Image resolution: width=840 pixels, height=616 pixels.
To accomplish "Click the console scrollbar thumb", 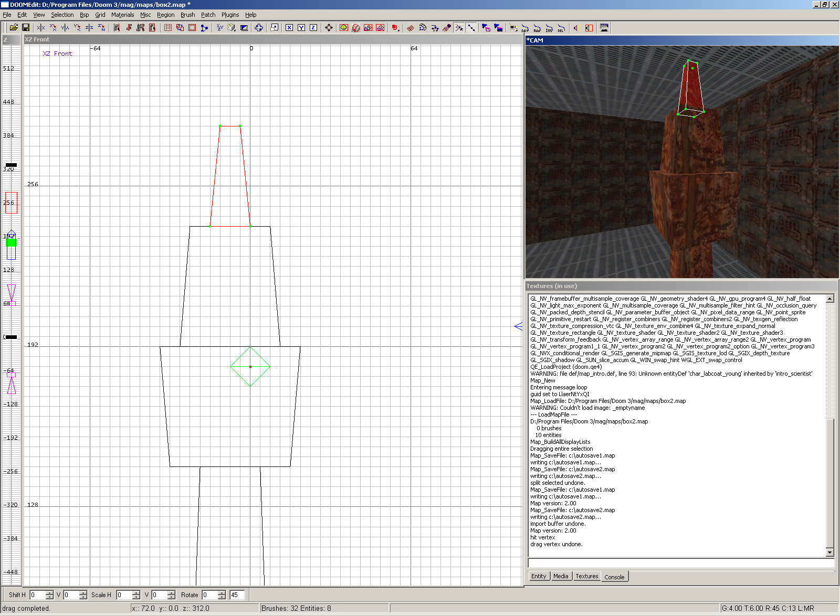I will [x=830, y=483].
